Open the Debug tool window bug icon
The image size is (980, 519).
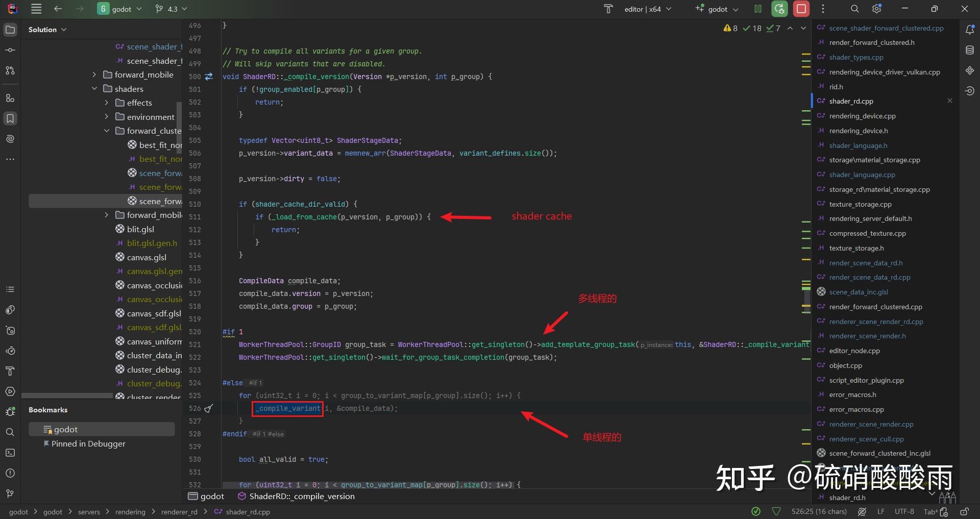point(10,412)
